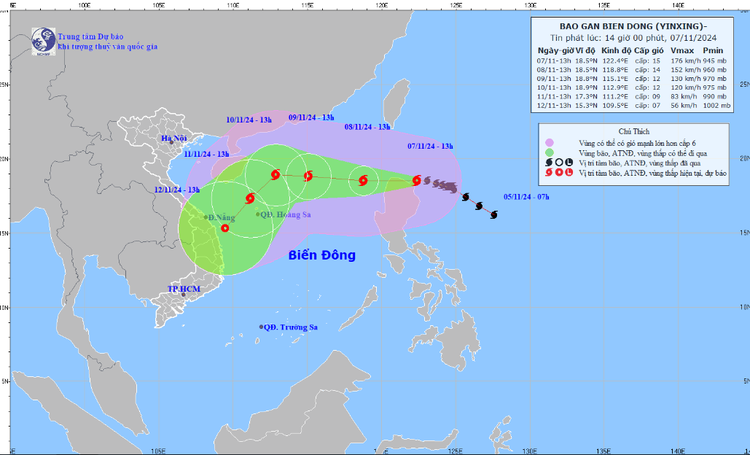Click the '140E' longitude label on the top axis
Screen dimensions: 750x455
(x=678, y=5)
